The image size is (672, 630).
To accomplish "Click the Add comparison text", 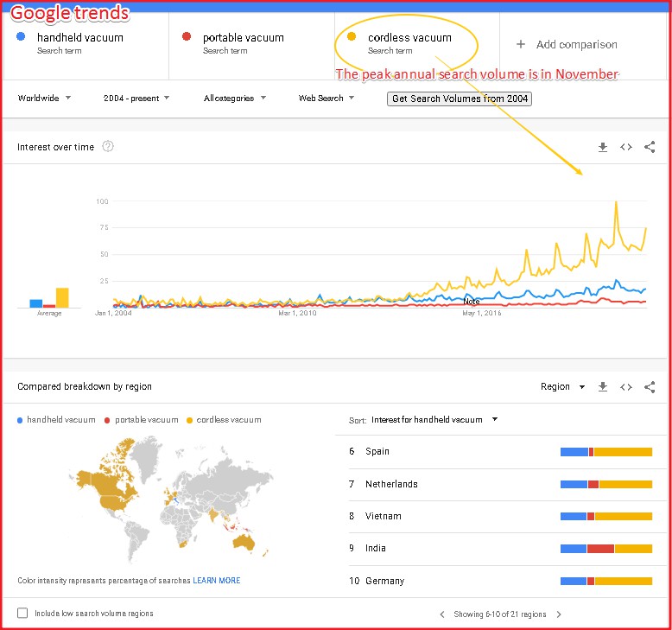I will coord(576,45).
